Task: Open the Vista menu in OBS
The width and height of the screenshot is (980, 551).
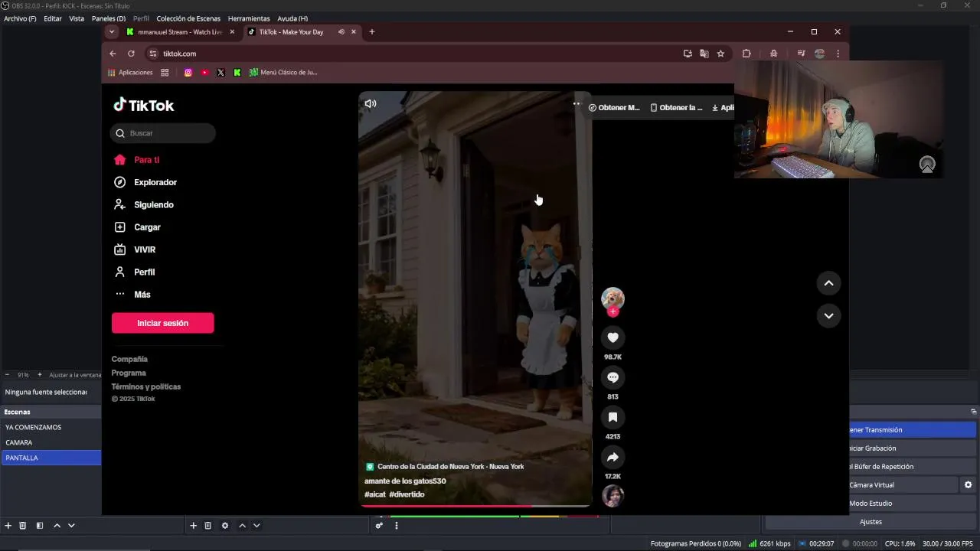Action: point(77,18)
